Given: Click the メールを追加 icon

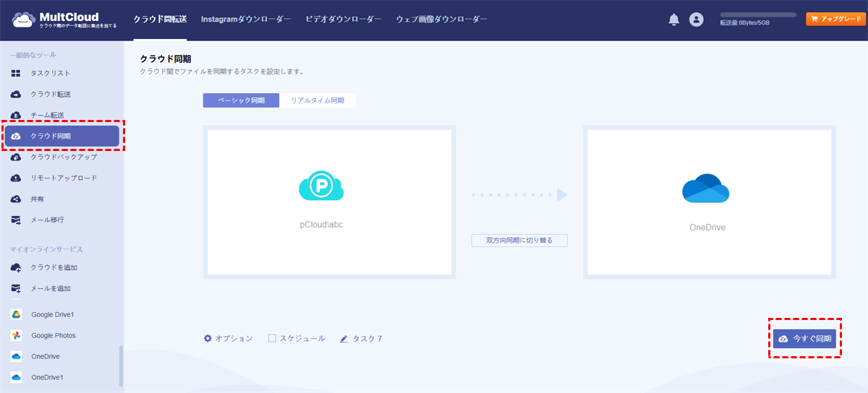Looking at the screenshot, I should [16, 288].
